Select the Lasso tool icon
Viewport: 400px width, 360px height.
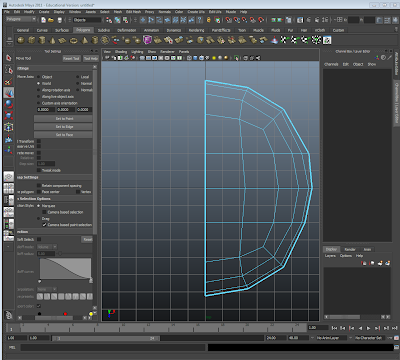coord(9,69)
